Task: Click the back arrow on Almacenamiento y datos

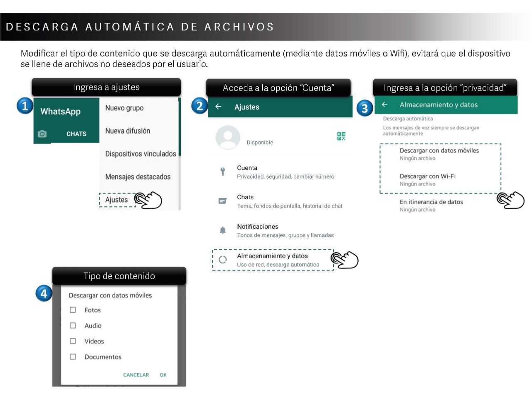Action: (384, 105)
